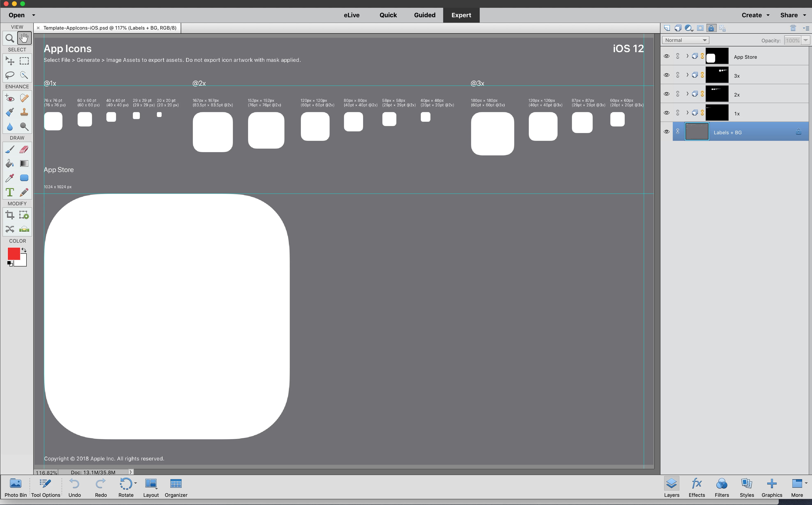Activate the Crop tool
Image resolution: width=812 pixels, height=505 pixels.
[x=10, y=215]
